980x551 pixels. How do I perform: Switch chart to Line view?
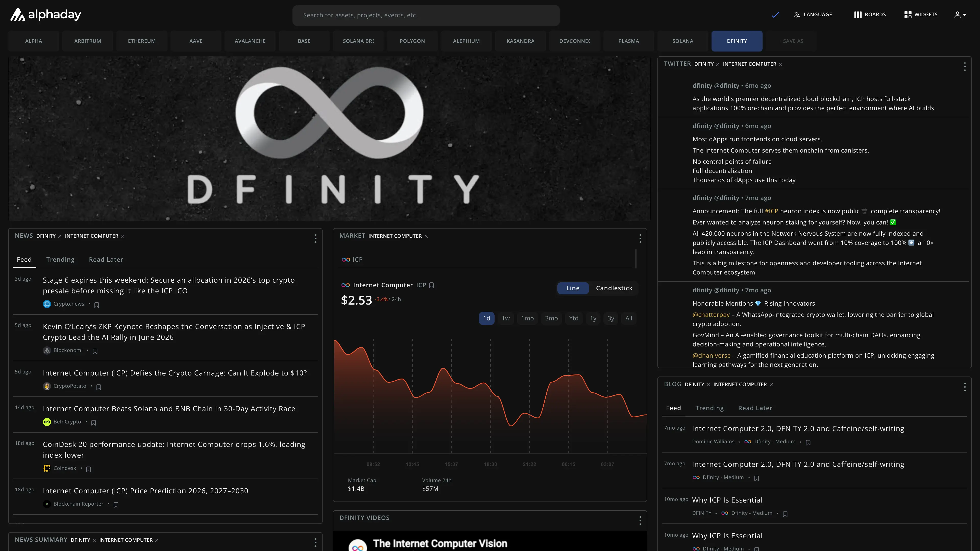click(572, 288)
